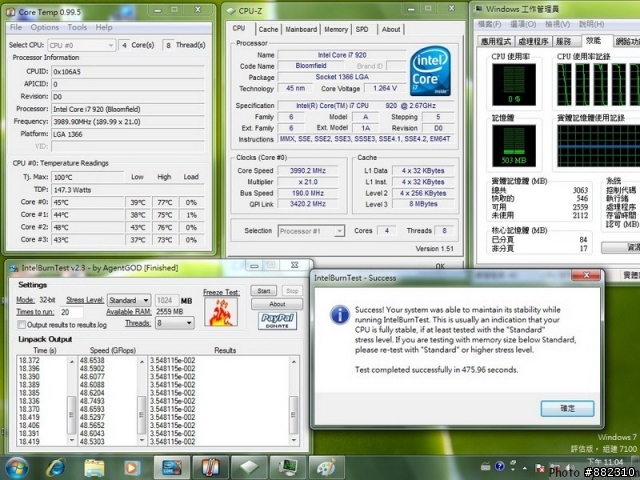Open Windows Media Player taskbar icon
640x480 pixels.
pyautogui.click(x=131, y=468)
